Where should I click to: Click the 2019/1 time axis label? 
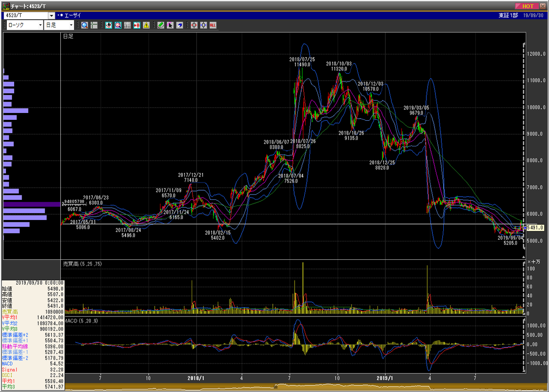[x=385, y=378]
